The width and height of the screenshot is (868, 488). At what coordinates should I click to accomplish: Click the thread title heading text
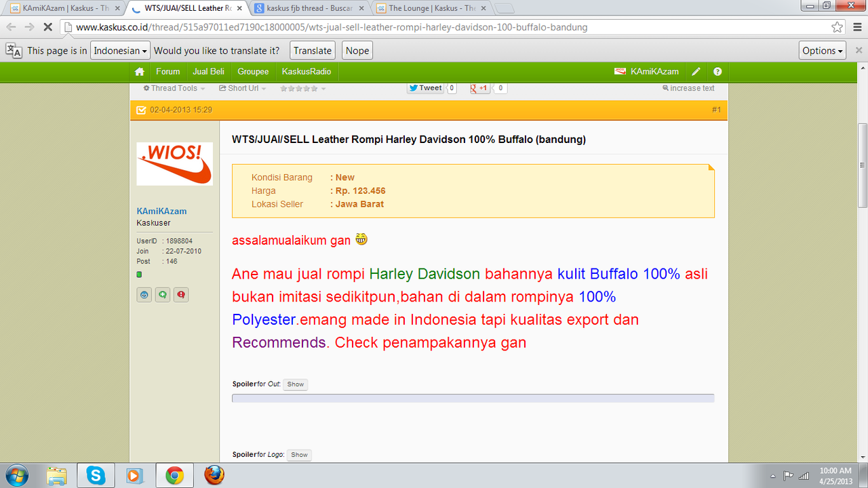[409, 140]
